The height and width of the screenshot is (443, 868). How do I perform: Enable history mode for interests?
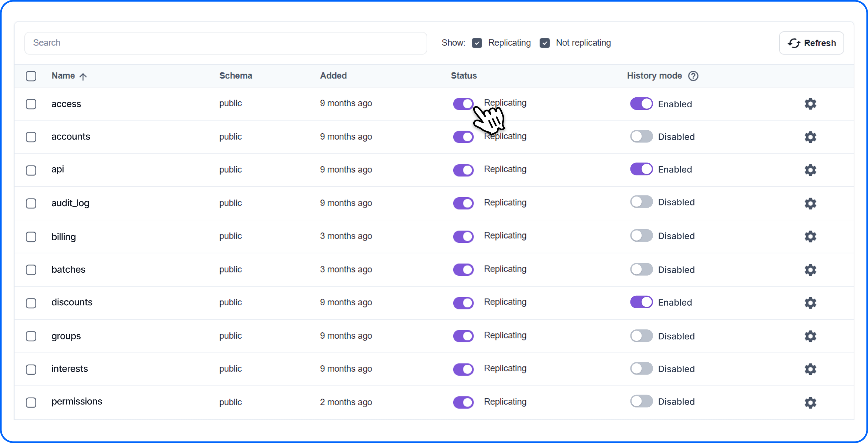tap(641, 369)
